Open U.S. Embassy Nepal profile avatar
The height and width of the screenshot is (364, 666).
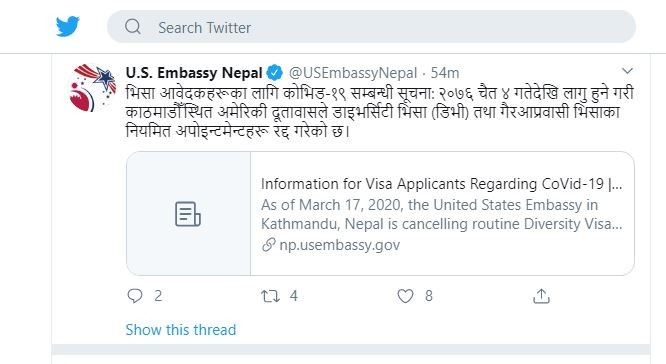coord(93,88)
